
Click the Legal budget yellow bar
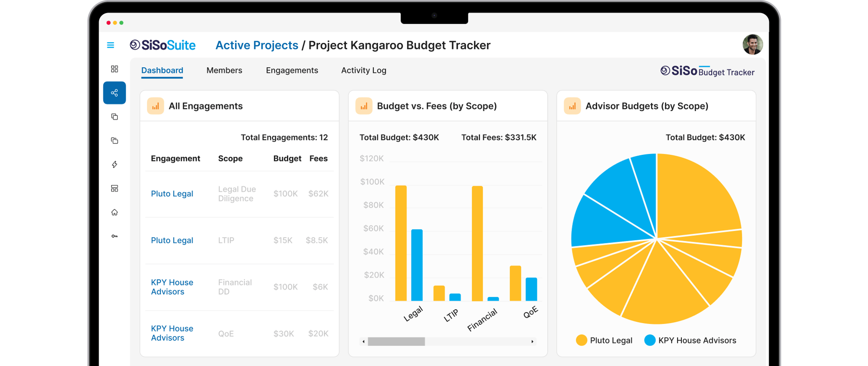coord(401,243)
